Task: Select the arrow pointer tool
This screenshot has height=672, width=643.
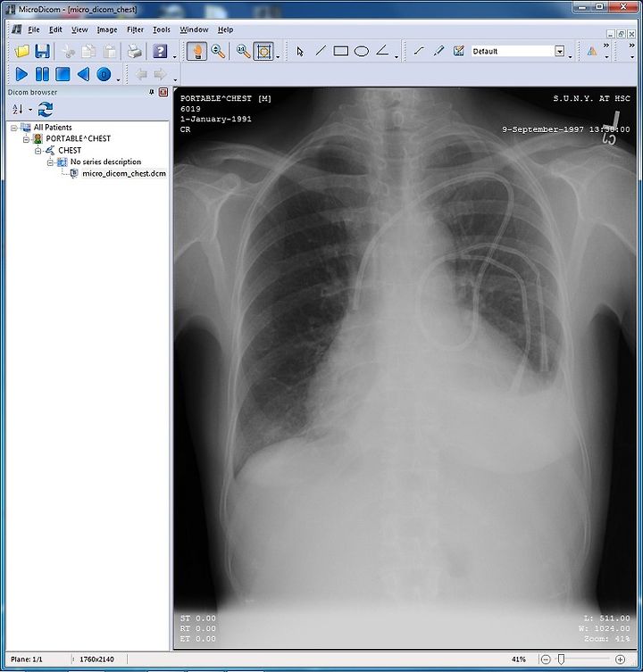Action: [300, 52]
